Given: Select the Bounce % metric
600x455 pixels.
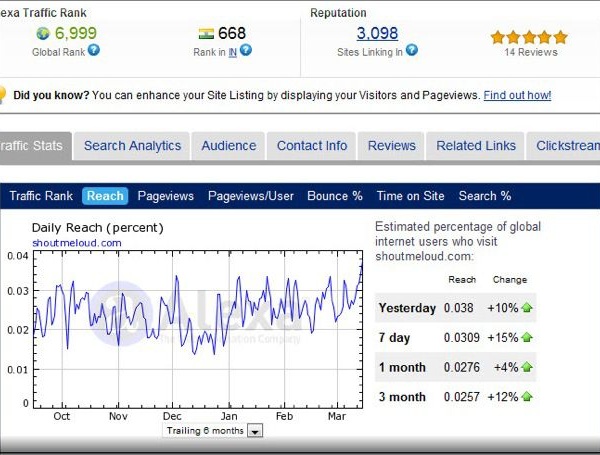Looking at the screenshot, I should pos(335,196).
